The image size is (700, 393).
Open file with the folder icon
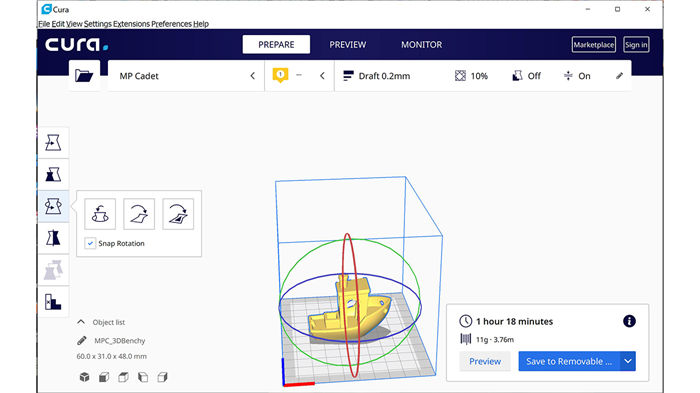point(84,75)
